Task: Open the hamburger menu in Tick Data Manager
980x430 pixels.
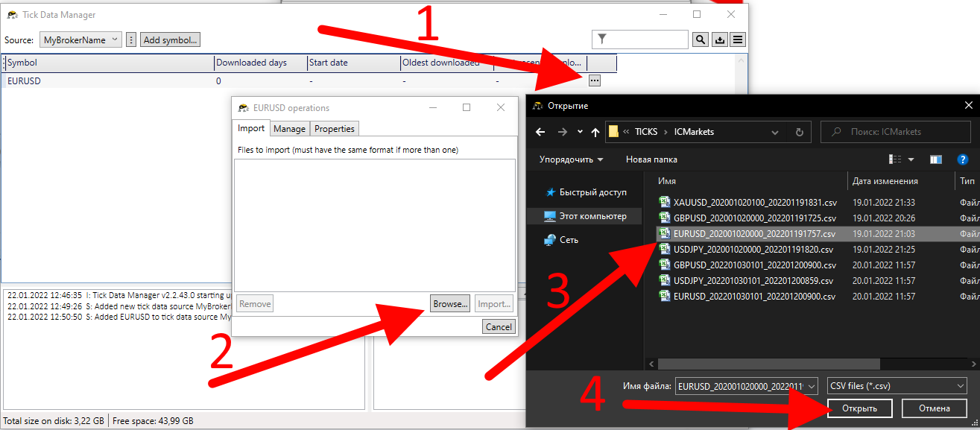Action: (x=738, y=39)
